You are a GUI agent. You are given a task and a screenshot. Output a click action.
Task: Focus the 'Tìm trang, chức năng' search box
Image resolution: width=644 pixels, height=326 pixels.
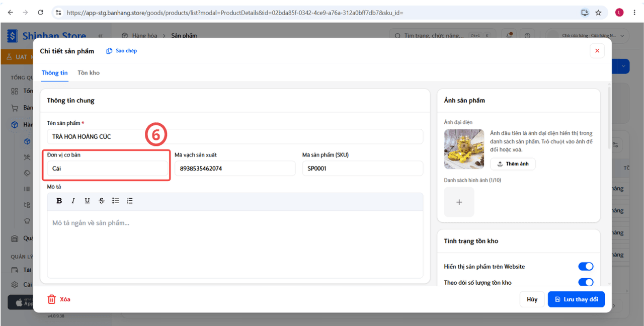click(442, 36)
